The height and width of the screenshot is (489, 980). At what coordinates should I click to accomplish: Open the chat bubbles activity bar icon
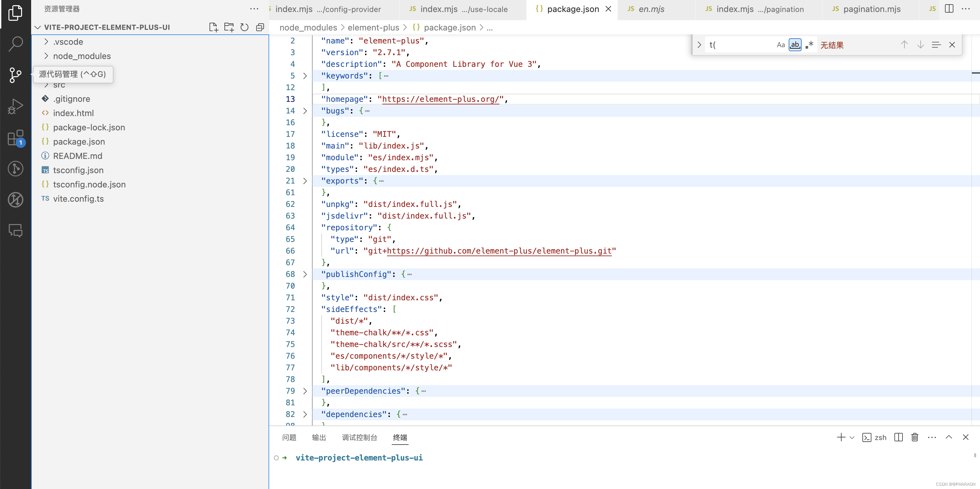pyautogui.click(x=15, y=231)
